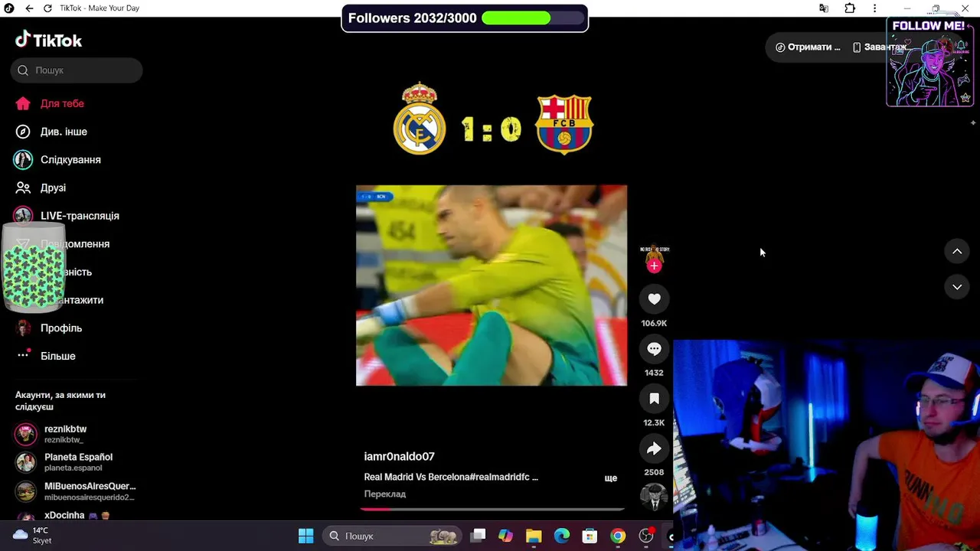This screenshot has height=551, width=980.
Task: Click the TikTok logo
Action: click(48, 40)
